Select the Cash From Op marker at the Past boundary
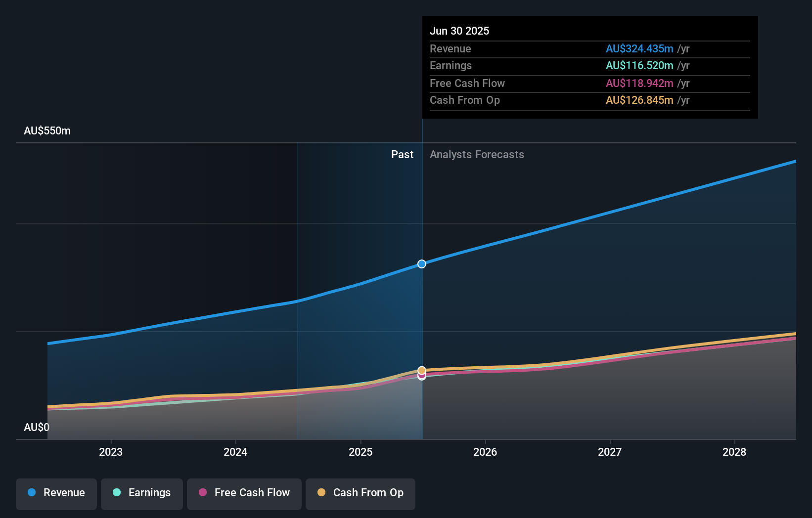 click(x=421, y=369)
